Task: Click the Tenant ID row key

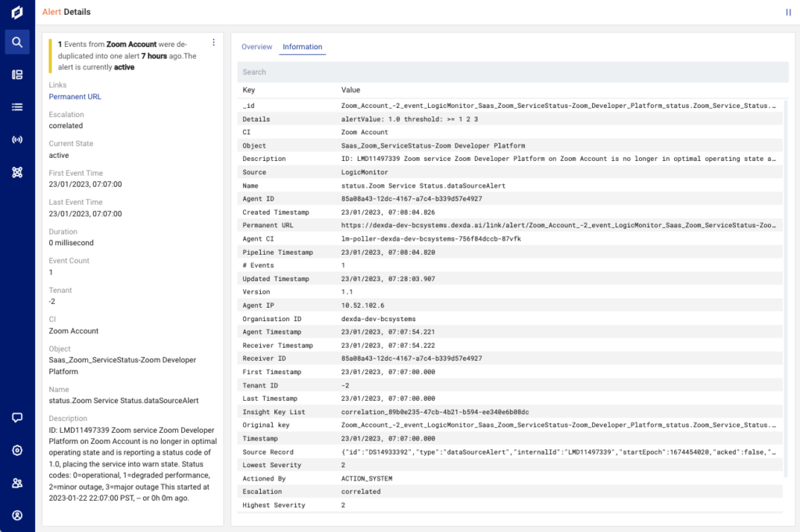Action: [x=260, y=386]
